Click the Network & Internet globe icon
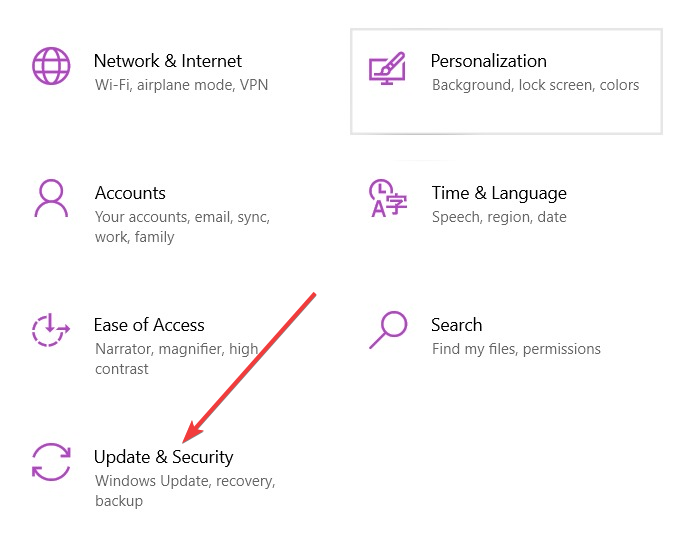The image size is (691, 556). point(51,66)
